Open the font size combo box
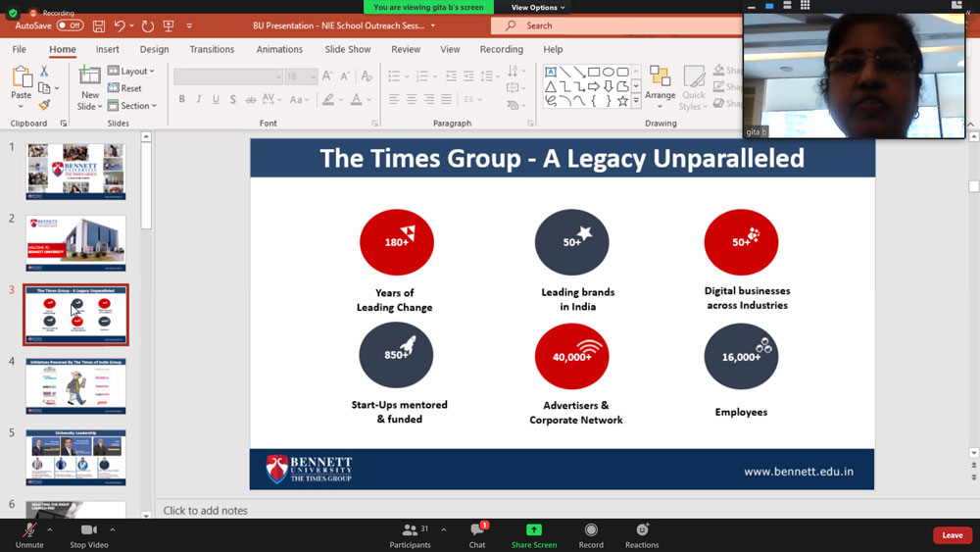The height and width of the screenshot is (552, 980). [301, 76]
